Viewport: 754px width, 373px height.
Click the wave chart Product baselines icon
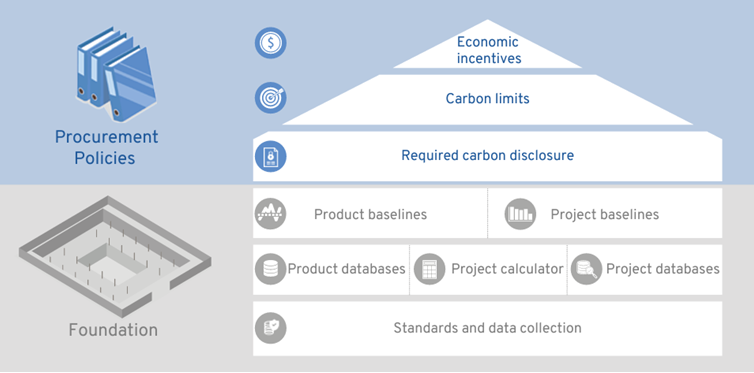pos(270,213)
